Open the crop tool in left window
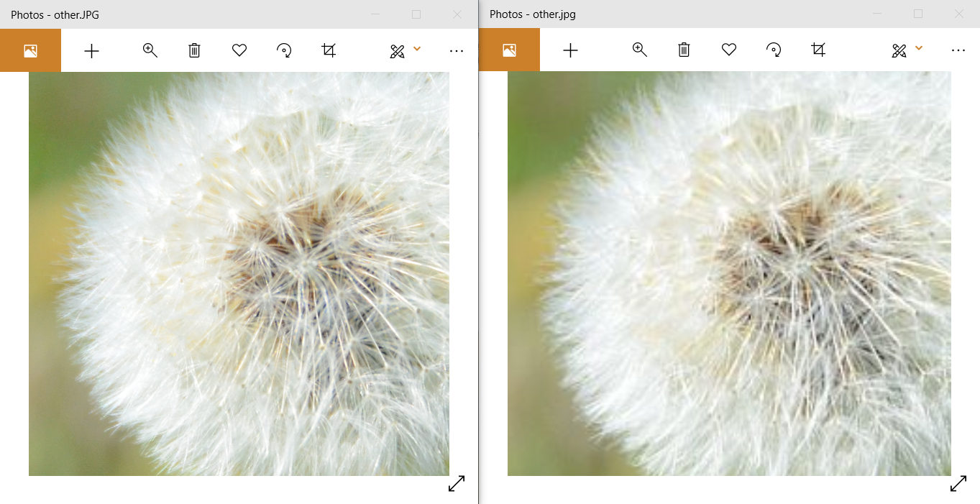Viewport: 980px width, 504px height. pos(329,50)
